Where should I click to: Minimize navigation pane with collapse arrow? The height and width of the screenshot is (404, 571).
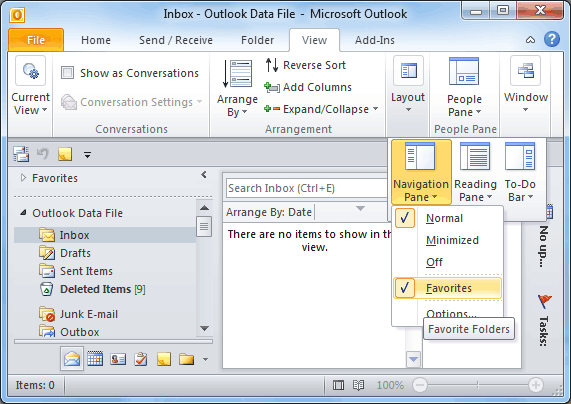pyautogui.click(x=204, y=175)
